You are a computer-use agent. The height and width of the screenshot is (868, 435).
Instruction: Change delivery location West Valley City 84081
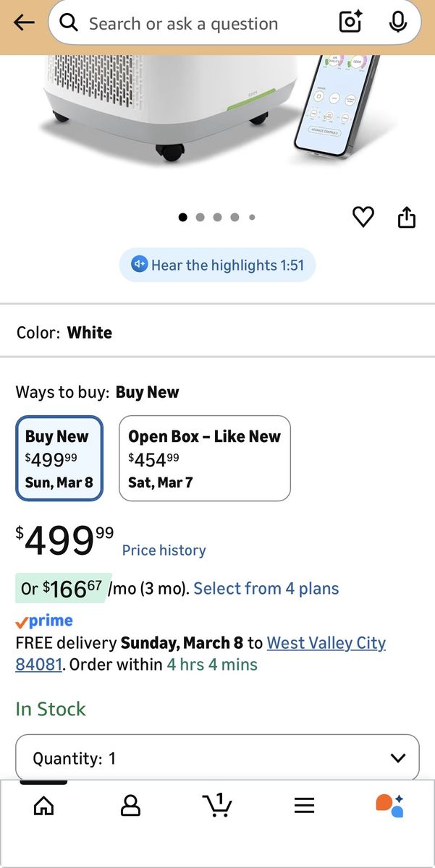pyautogui.click(x=326, y=643)
